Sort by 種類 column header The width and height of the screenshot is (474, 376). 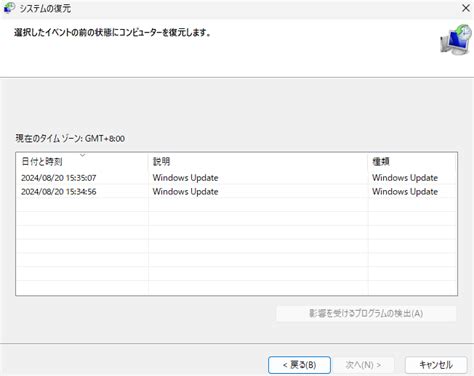[412, 162]
